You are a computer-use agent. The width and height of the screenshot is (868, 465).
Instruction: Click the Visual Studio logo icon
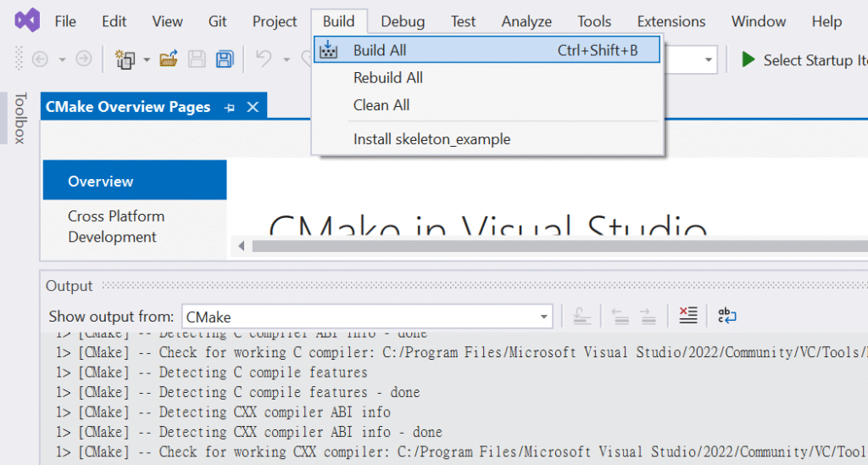point(27,20)
